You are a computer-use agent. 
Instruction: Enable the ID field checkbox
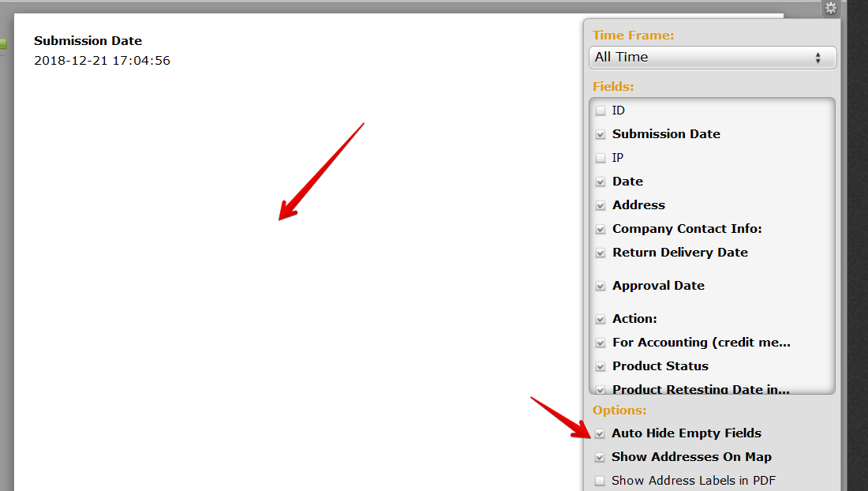(600, 111)
